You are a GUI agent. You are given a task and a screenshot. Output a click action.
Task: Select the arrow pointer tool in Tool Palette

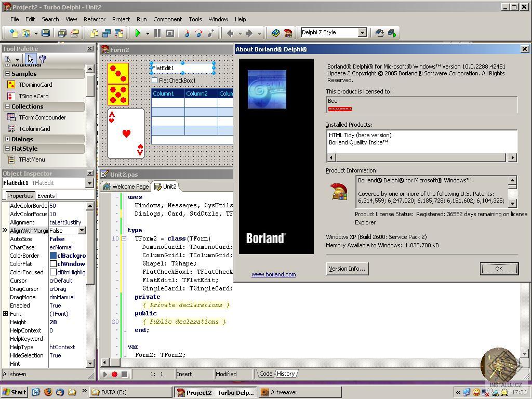(x=31, y=59)
